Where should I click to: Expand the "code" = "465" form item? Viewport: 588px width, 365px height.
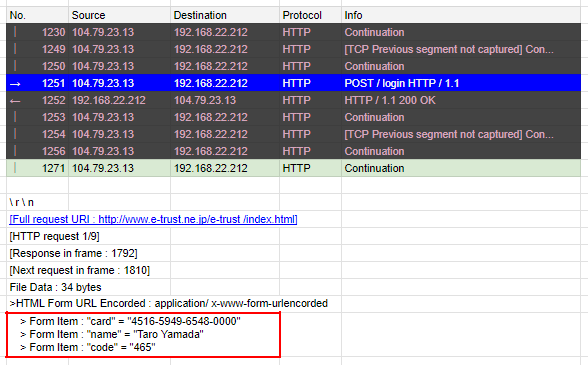[23, 348]
